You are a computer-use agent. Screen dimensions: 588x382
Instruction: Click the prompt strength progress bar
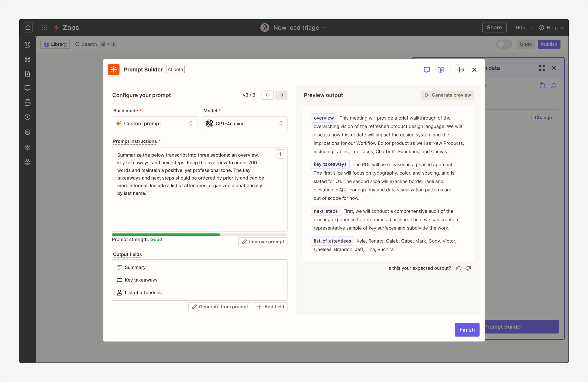pos(199,234)
